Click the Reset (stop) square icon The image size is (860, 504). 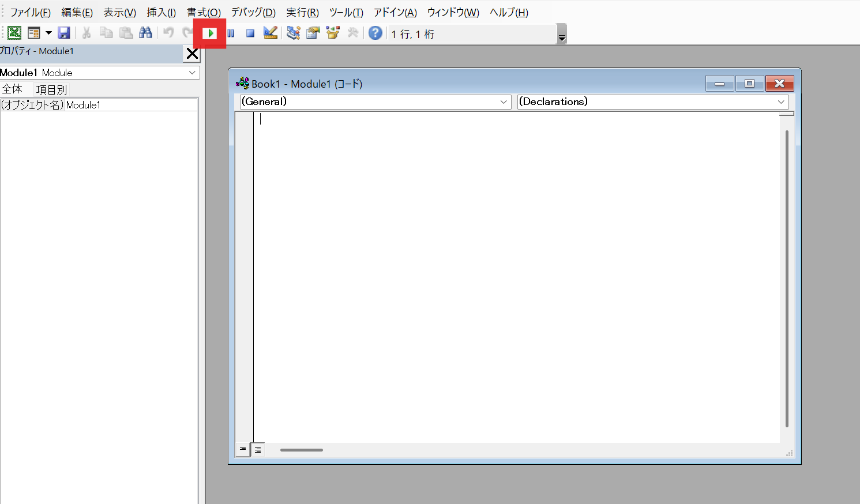click(250, 33)
